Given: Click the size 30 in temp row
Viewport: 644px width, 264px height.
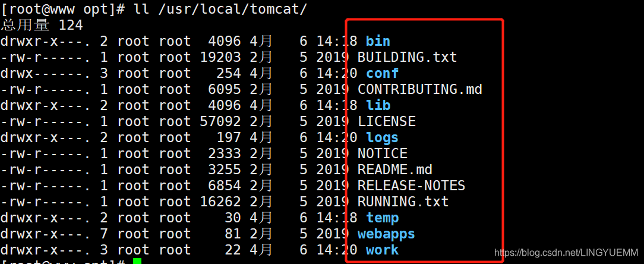Looking at the screenshot, I should tap(232, 218).
